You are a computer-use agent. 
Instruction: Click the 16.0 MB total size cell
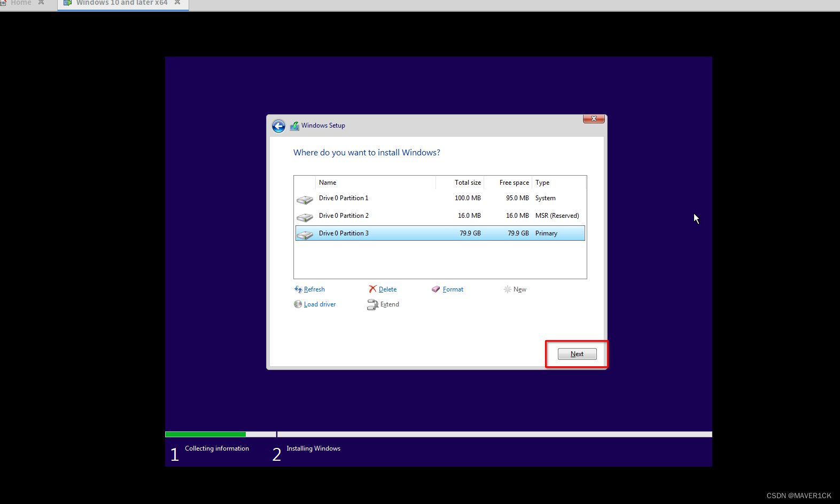(469, 216)
